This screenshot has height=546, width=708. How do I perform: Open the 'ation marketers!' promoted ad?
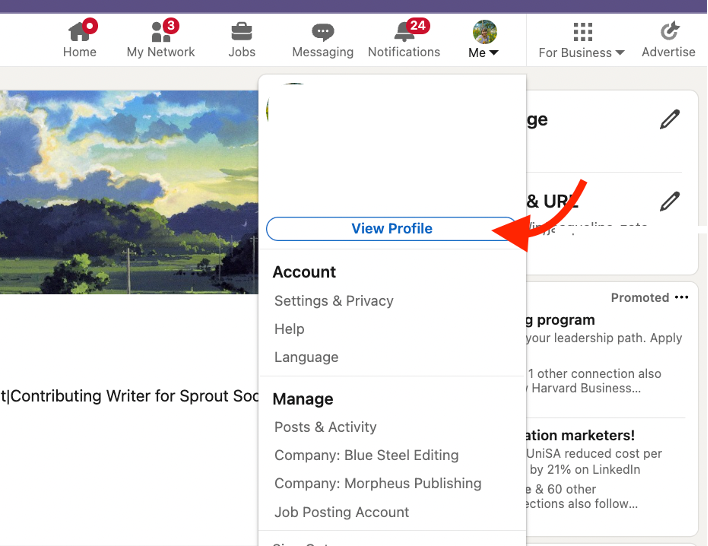pyautogui.click(x=580, y=435)
